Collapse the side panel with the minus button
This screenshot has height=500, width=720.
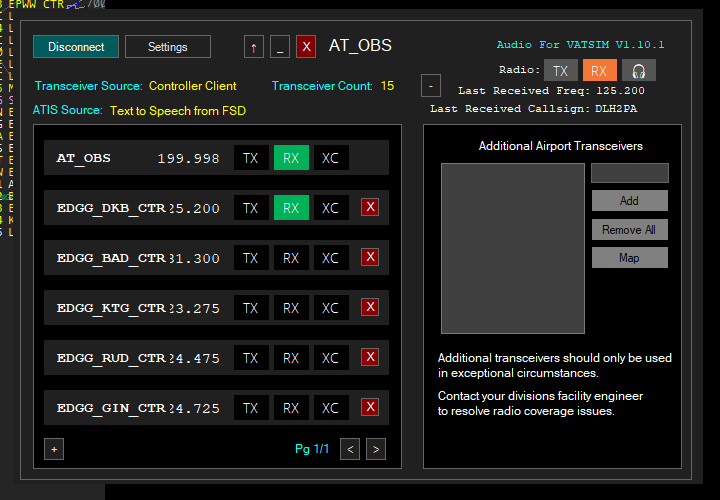coord(431,85)
